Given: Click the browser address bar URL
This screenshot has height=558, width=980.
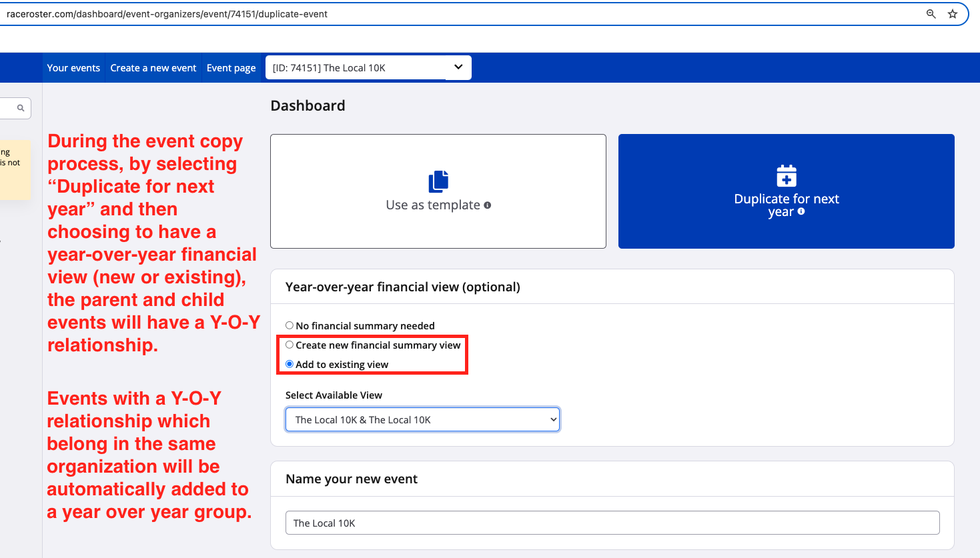Looking at the screenshot, I should [x=167, y=14].
